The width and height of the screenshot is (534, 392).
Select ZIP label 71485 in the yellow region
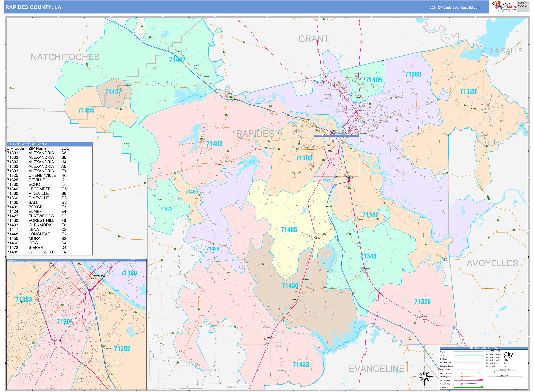(x=289, y=229)
